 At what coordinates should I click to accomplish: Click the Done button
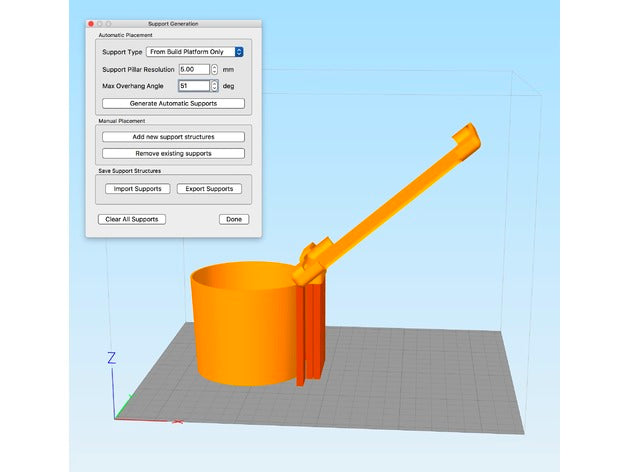[234, 219]
